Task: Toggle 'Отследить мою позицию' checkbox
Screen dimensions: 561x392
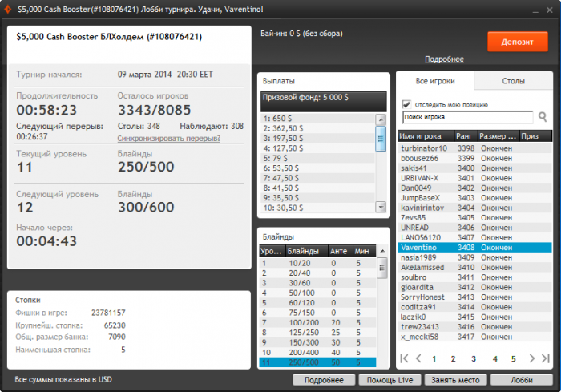Action: (x=406, y=104)
